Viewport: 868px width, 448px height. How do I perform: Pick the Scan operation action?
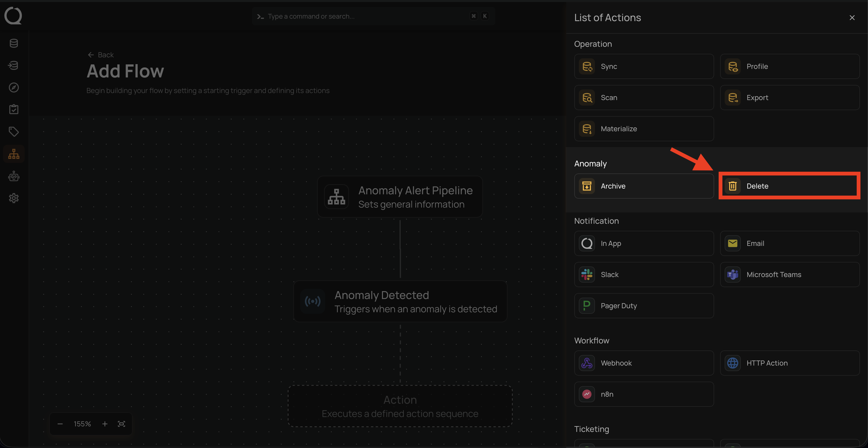click(x=644, y=98)
